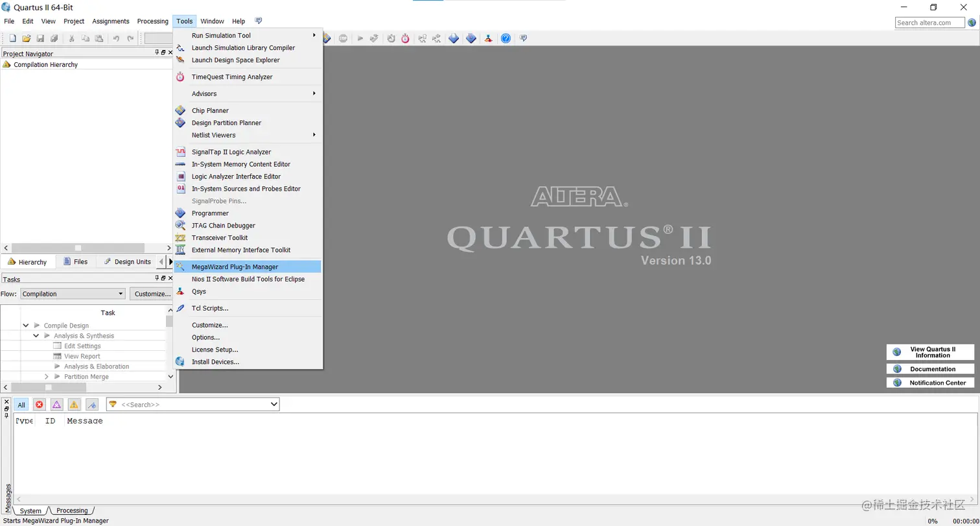
Task: Pin the Project Navigator panel
Action: pos(157,53)
